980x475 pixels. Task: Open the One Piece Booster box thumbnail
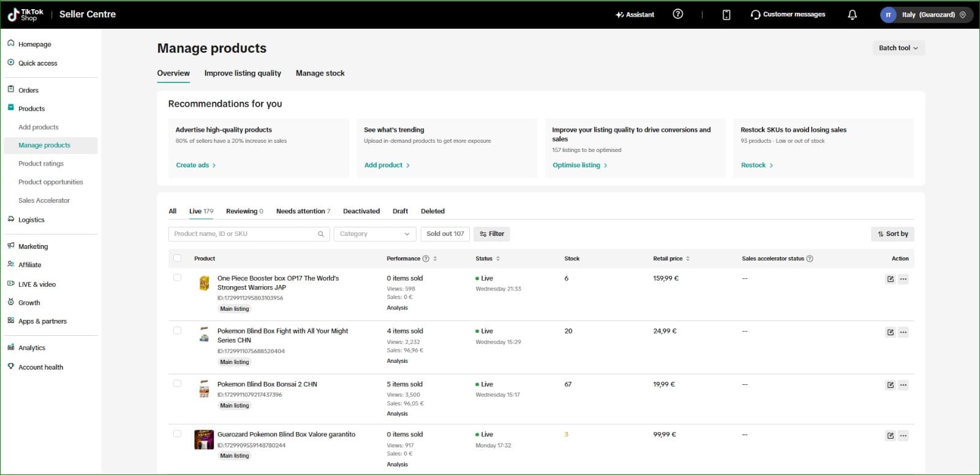click(x=204, y=283)
